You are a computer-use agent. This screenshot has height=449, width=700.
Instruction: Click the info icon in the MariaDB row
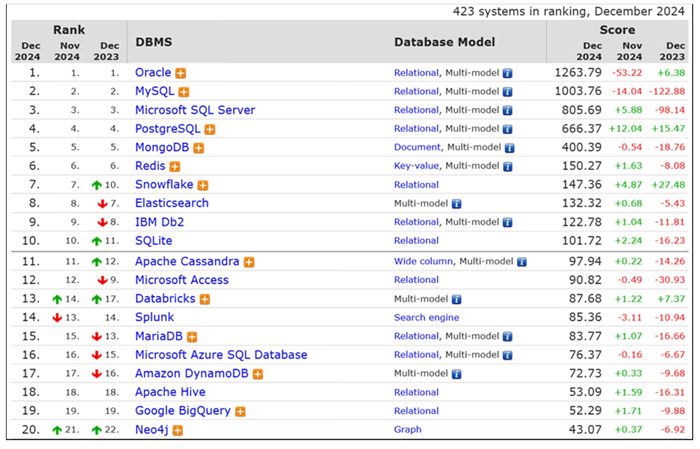coord(507,337)
